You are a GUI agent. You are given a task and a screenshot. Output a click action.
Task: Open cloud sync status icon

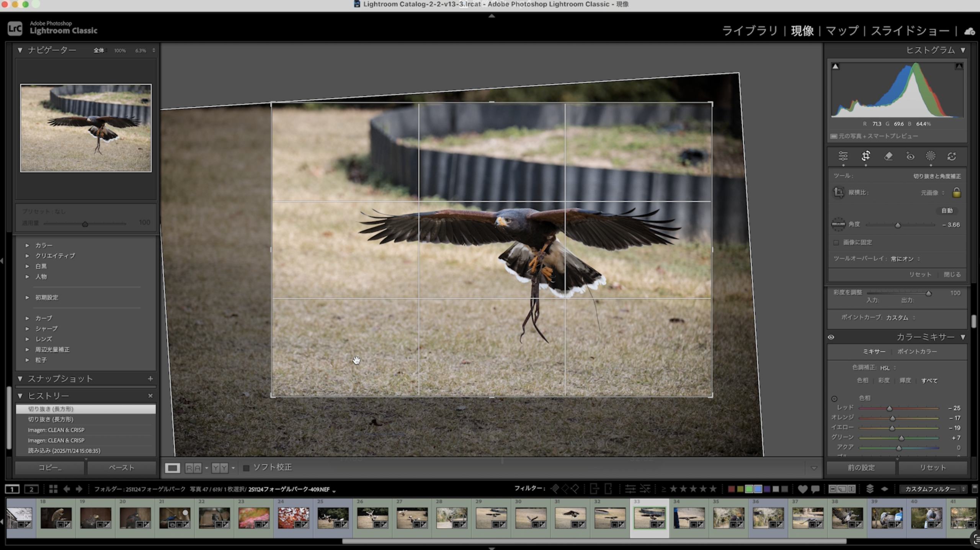click(969, 31)
